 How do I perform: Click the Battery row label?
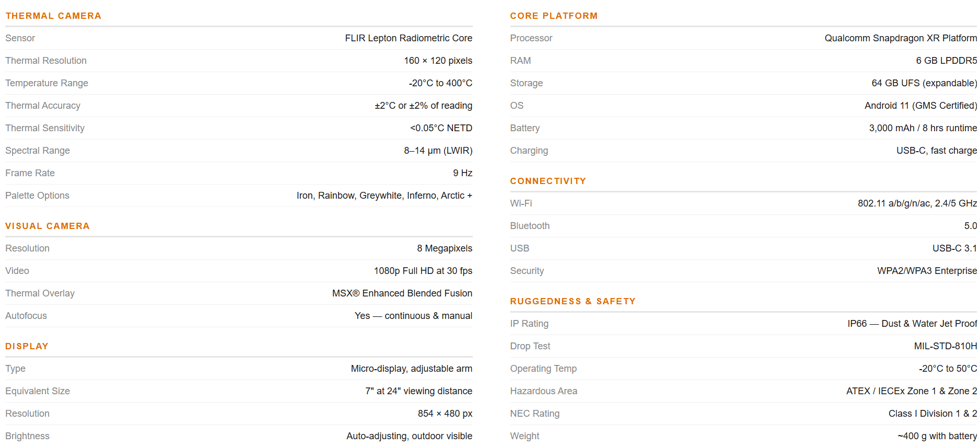tap(525, 128)
